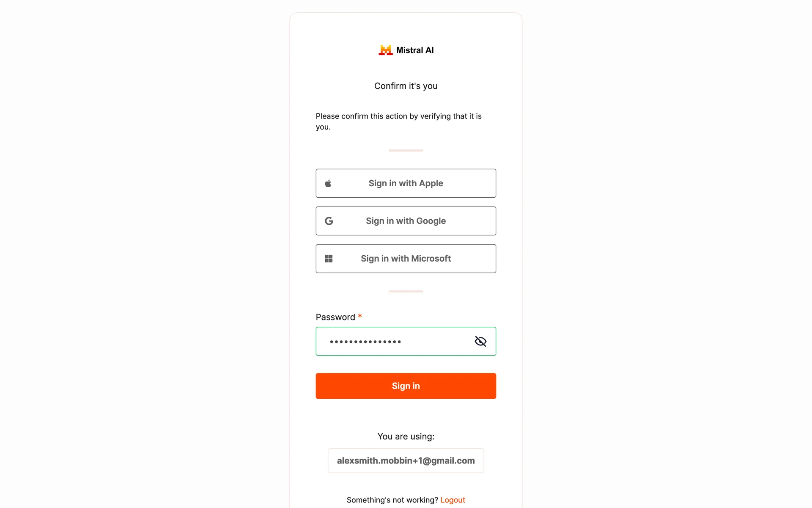Submit with the orange Sign in button

(x=406, y=386)
